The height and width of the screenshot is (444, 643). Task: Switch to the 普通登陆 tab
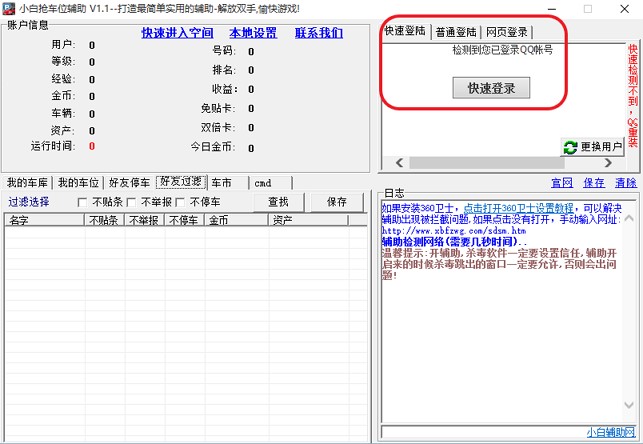[456, 32]
